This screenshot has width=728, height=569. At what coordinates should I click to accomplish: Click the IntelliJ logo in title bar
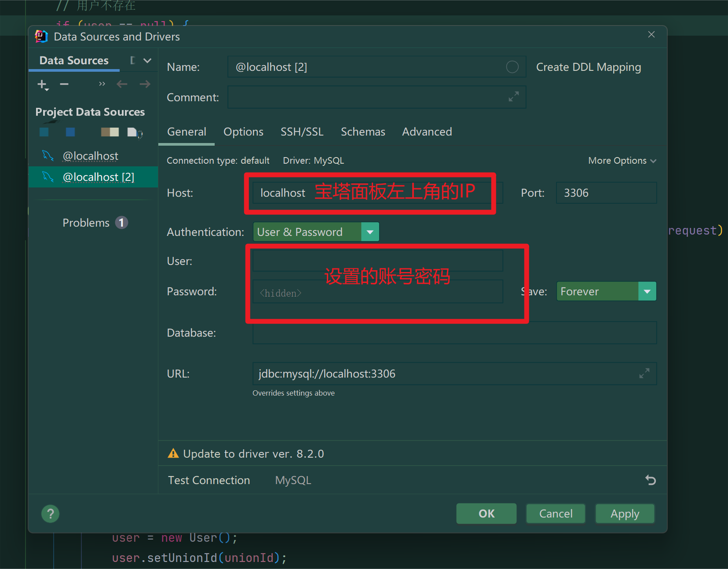point(41,37)
